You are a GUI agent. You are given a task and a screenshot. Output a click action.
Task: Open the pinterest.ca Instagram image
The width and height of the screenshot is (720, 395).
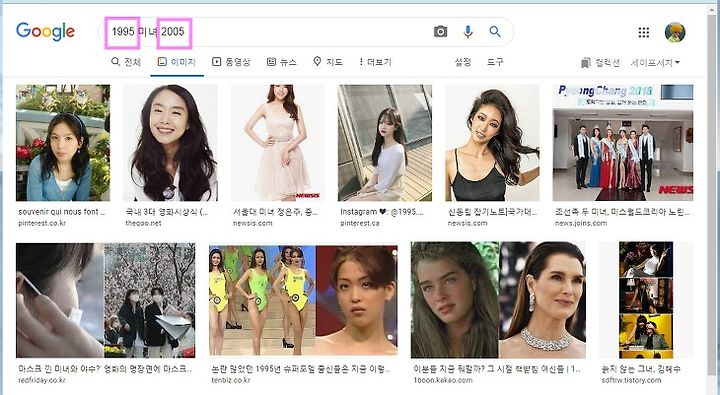coord(385,143)
